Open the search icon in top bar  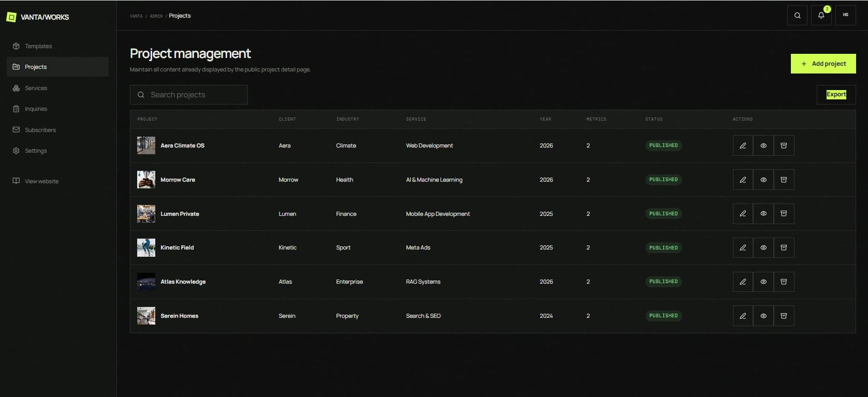[x=797, y=16]
